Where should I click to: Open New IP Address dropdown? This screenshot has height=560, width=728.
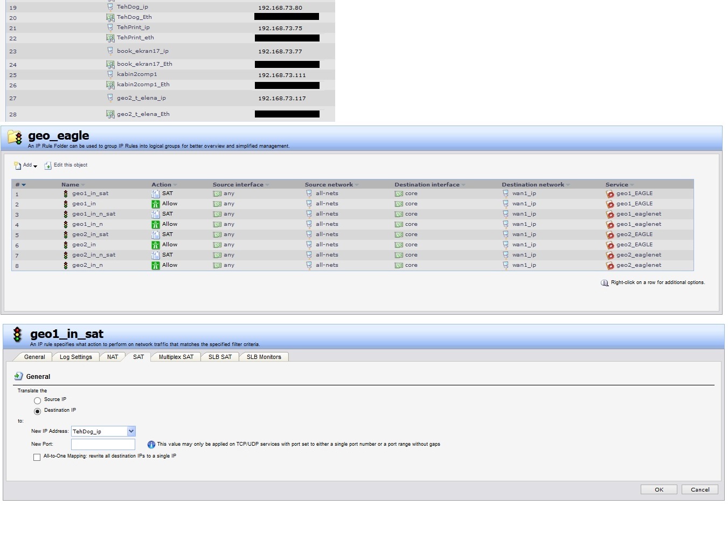131,431
